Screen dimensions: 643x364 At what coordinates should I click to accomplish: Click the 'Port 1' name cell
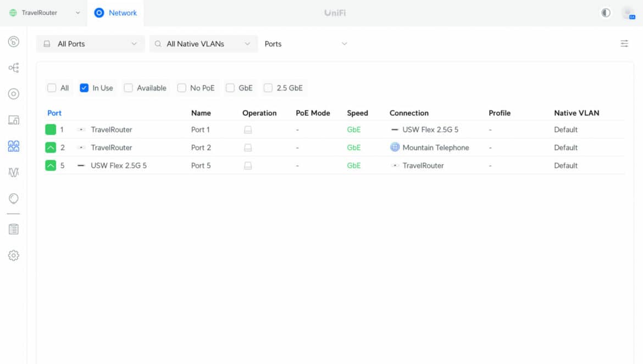click(201, 130)
